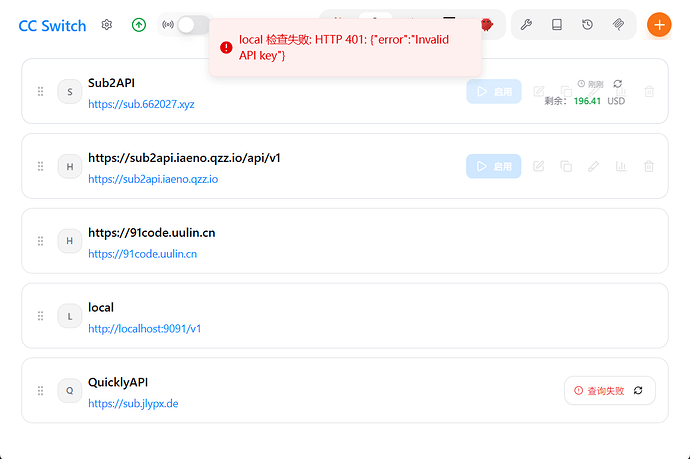This screenshot has height=459, width=690.
Task: Click drag handle of sub2api.iaeno.qzz.io row
Action: coord(40,166)
